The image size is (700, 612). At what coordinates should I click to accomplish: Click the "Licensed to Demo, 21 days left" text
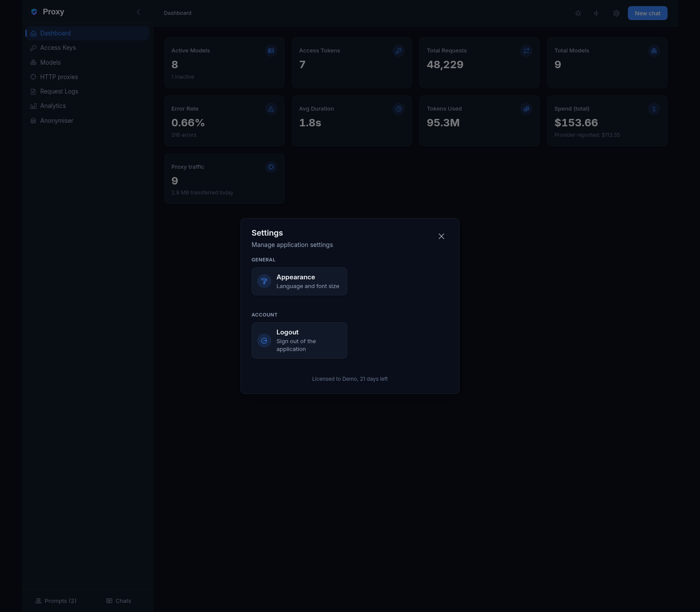click(x=350, y=379)
